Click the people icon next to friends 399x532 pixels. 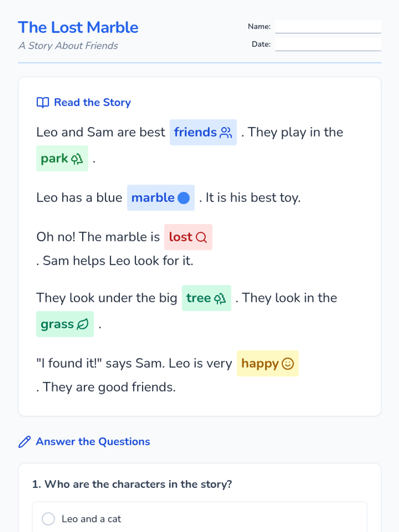tap(226, 133)
